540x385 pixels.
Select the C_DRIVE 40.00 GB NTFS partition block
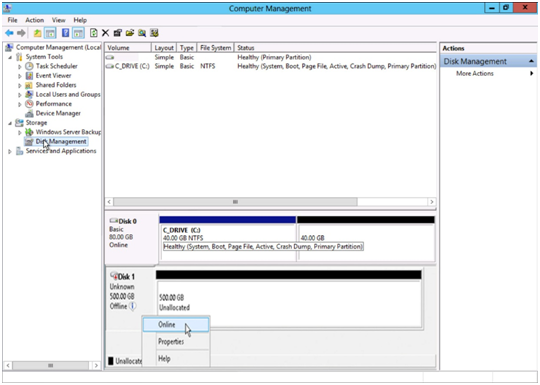pyautogui.click(x=228, y=239)
